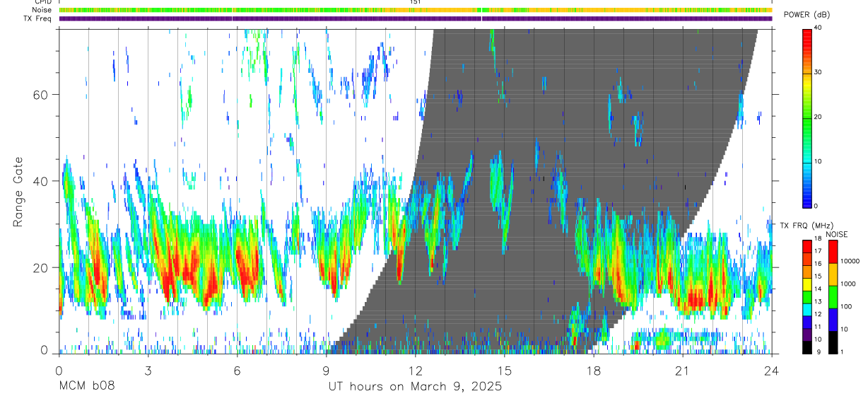Viewport: 868px width, 401px height.
Task: Click the green middle of the POWER color bar
Action: coord(807,117)
